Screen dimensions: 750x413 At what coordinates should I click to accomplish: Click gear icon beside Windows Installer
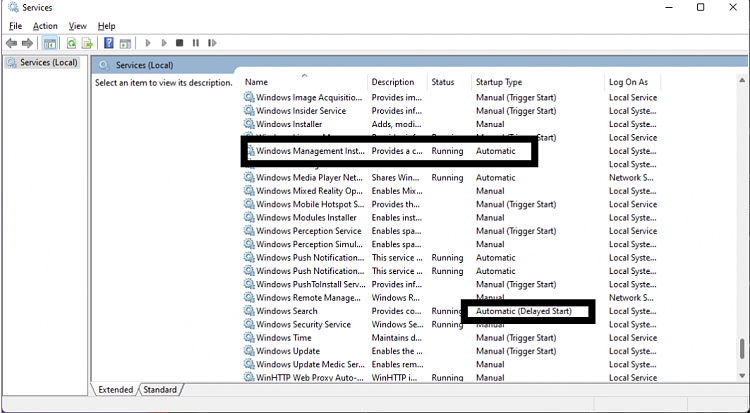[x=249, y=124]
